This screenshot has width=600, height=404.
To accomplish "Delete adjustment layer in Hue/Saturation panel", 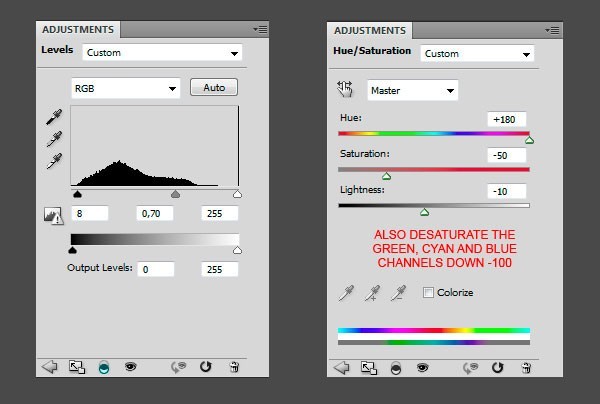I will [526, 368].
